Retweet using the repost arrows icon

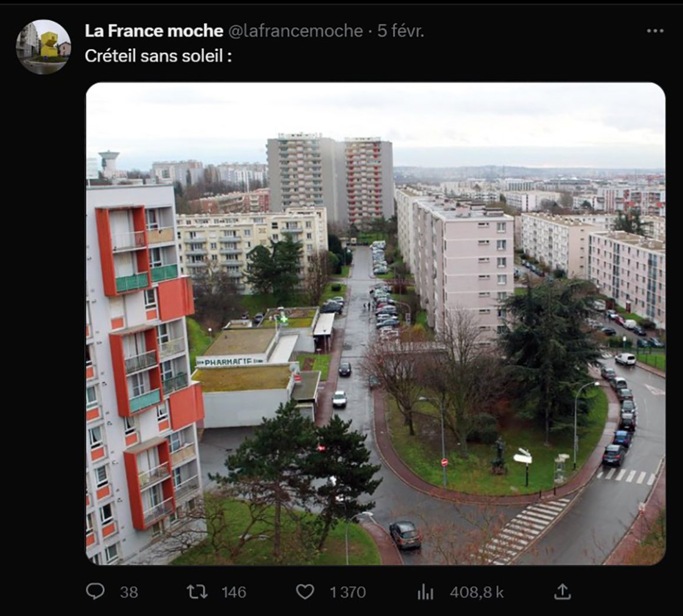click(197, 592)
